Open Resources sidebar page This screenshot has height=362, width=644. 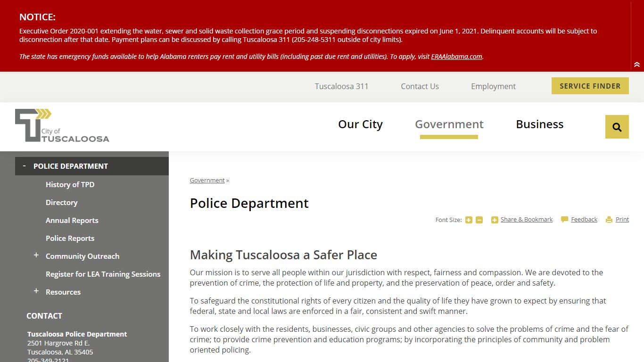coord(63,292)
